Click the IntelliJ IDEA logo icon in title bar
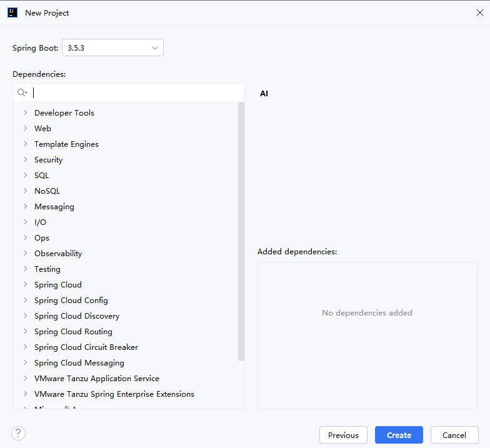This screenshot has width=490, height=448. [12, 12]
